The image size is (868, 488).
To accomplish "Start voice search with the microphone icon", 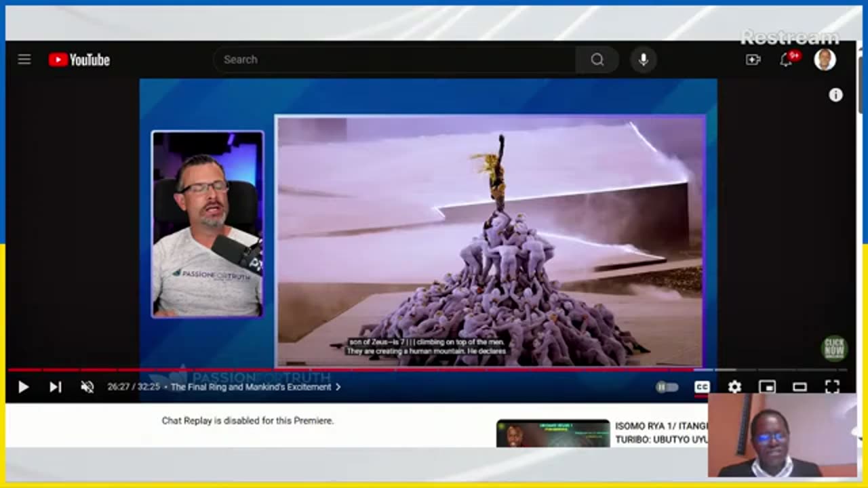I will [644, 60].
